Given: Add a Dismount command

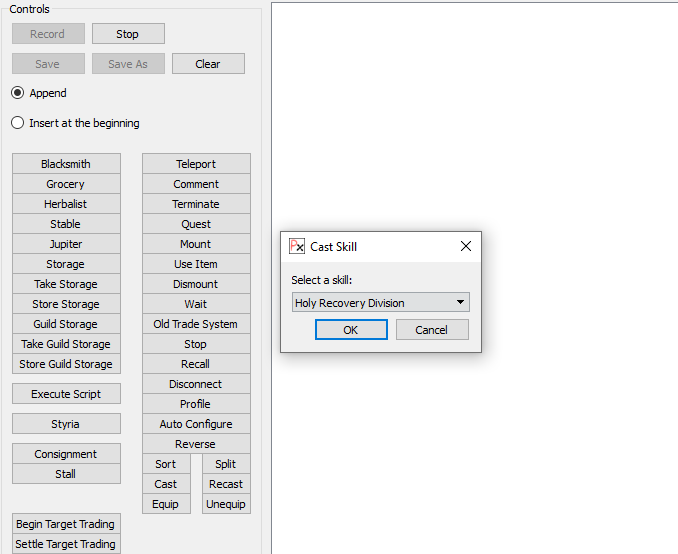Looking at the screenshot, I should pyautogui.click(x=196, y=284).
